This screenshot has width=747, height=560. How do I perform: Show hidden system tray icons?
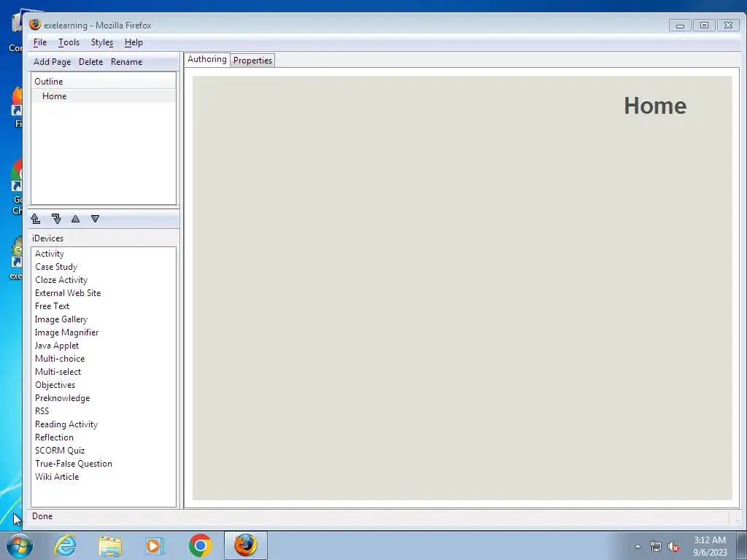638,547
